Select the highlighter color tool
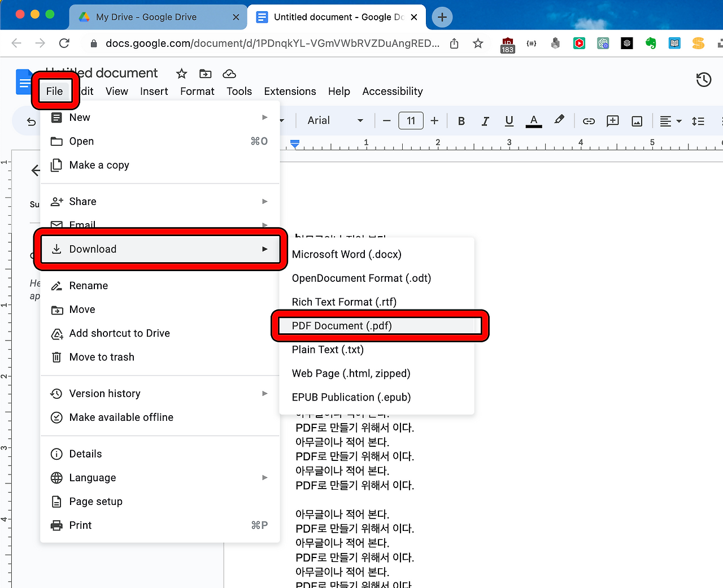The image size is (723, 588). tap(559, 120)
